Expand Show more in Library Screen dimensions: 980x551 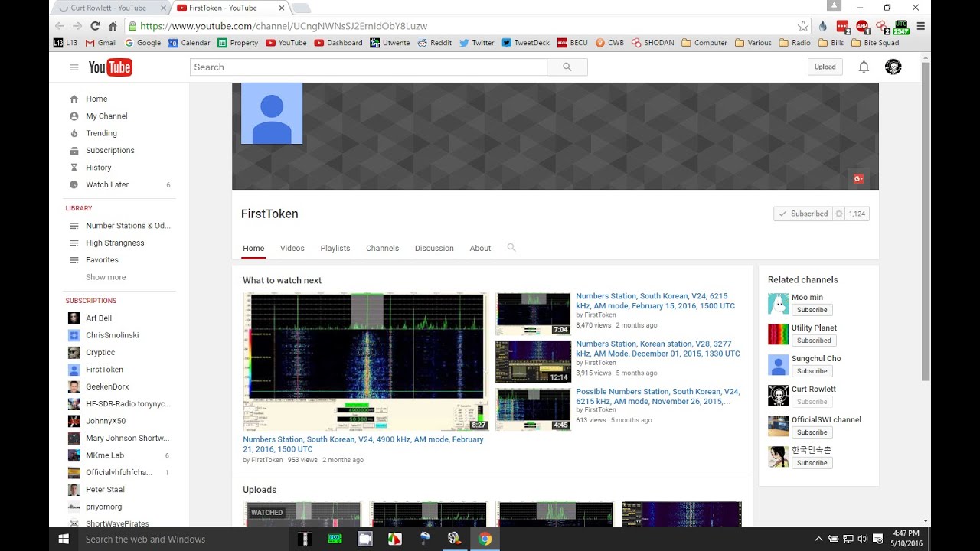(x=106, y=277)
